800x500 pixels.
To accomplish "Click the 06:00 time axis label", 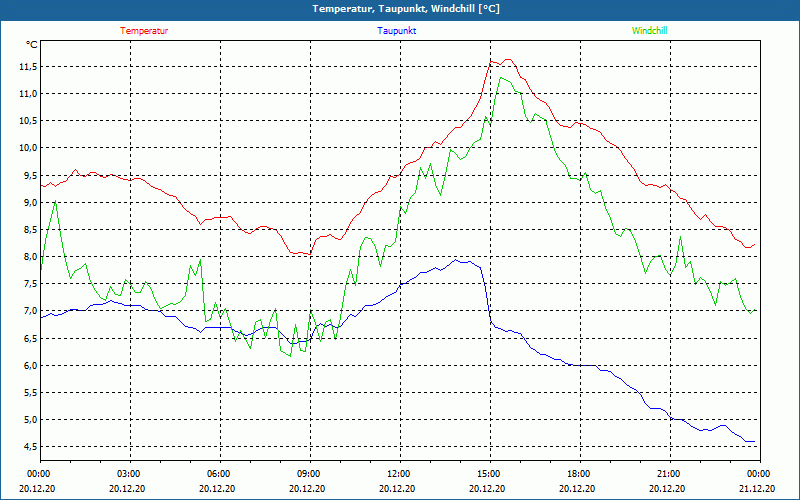I will tap(218, 474).
